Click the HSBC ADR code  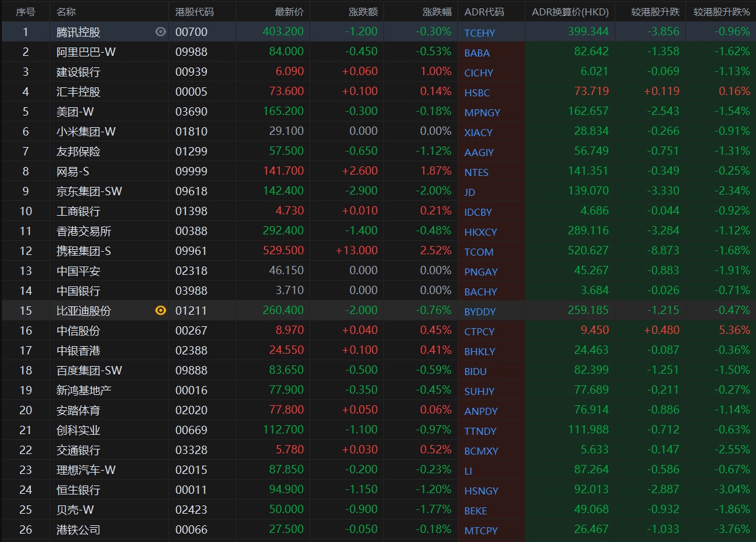pyautogui.click(x=477, y=92)
